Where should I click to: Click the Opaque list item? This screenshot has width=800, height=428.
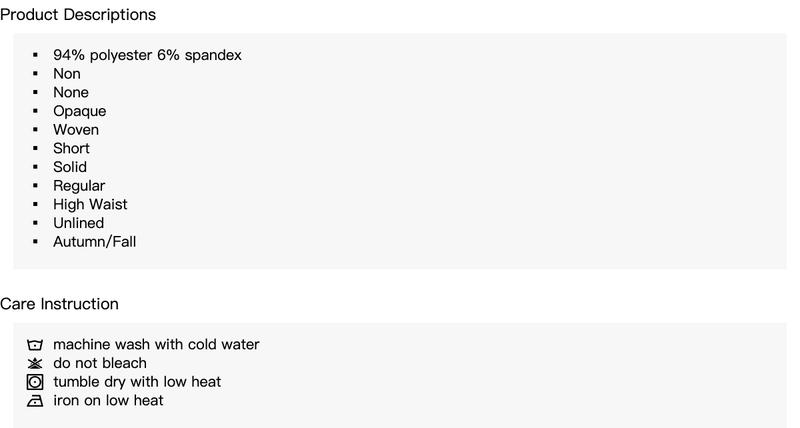[x=80, y=111]
